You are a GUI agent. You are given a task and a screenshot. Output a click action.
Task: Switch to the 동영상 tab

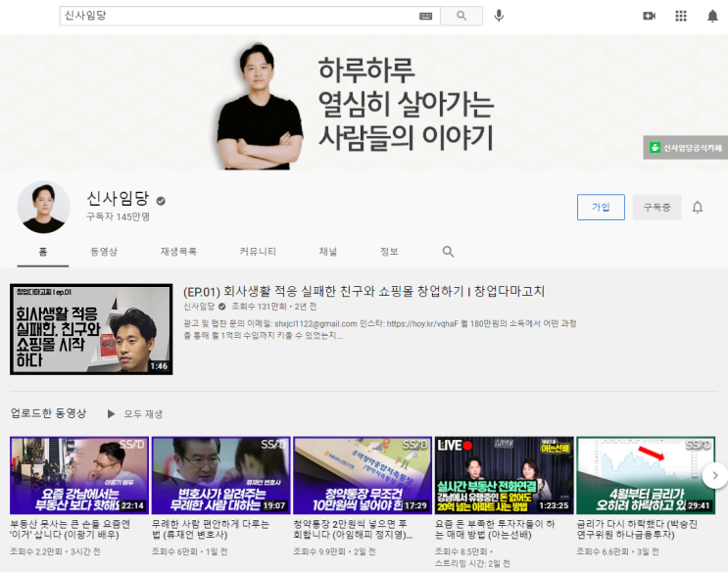point(104,252)
